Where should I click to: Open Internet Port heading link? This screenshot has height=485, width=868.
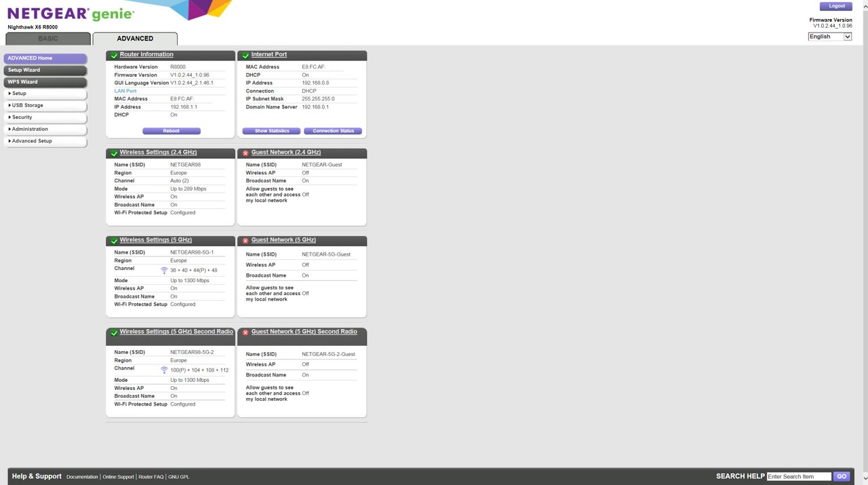(269, 54)
